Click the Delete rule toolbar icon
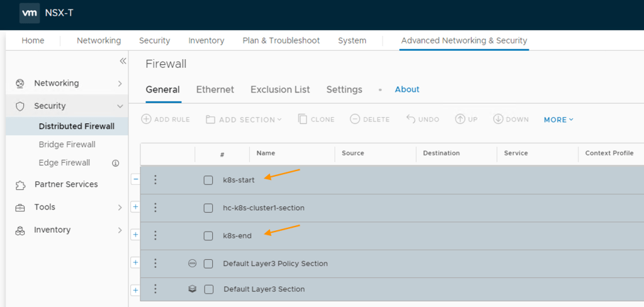This screenshot has width=644, height=307. click(355, 119)
